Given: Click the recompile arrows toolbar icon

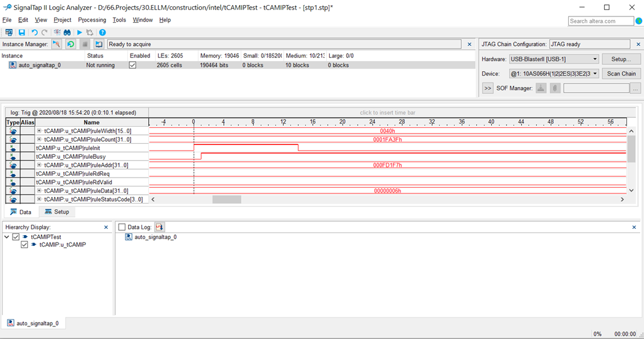Looking at the screenshot, I should (90, 32).
